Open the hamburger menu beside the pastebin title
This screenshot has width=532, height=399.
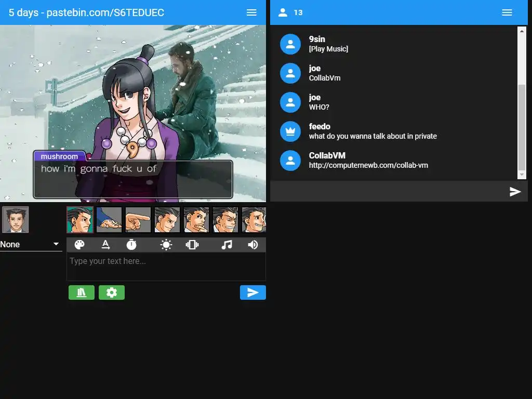click(x=251, y=12)
